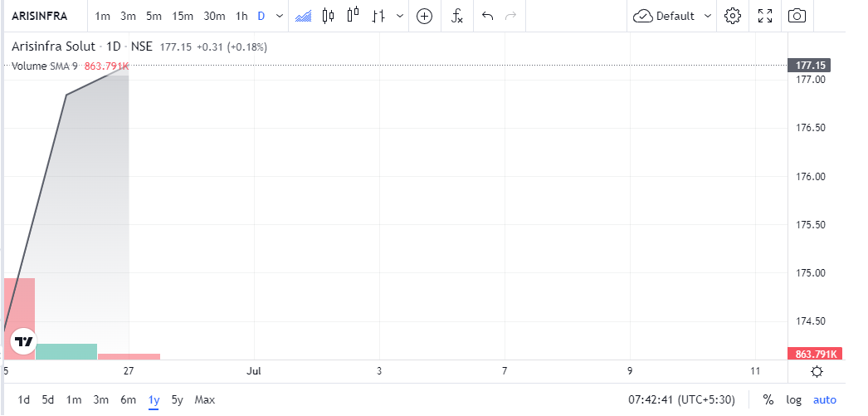Image resolution: width=868 pixels, height=416 pixels.
Task: Toggle percent scale mode
Action: pos(768,399)
